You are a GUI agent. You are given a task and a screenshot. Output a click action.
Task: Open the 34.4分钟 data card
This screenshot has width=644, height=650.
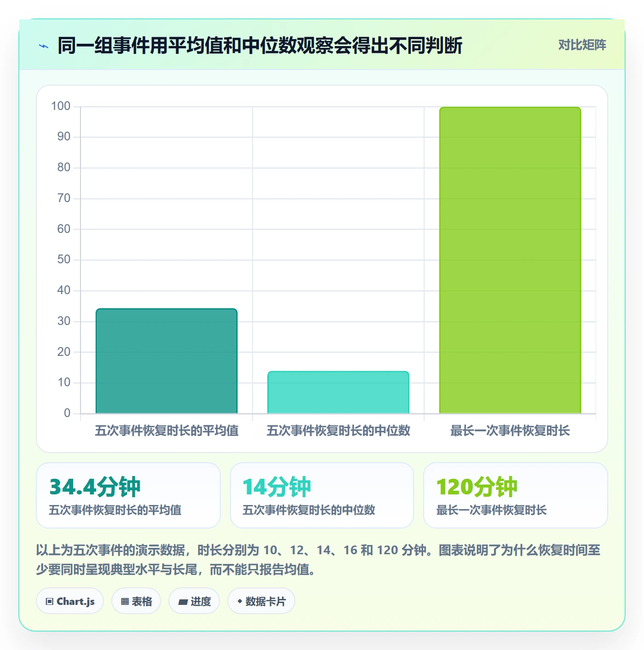[128, 495]
